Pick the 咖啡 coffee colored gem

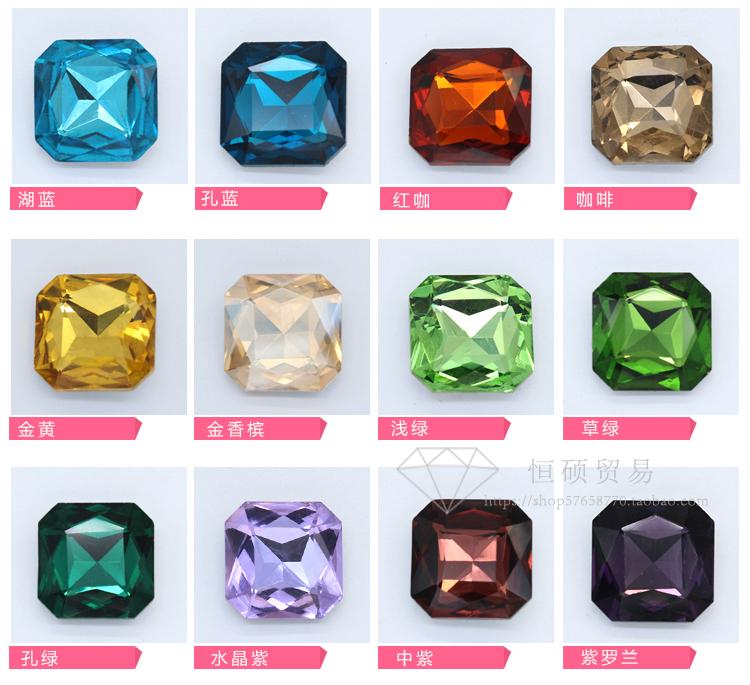[652, 105]
